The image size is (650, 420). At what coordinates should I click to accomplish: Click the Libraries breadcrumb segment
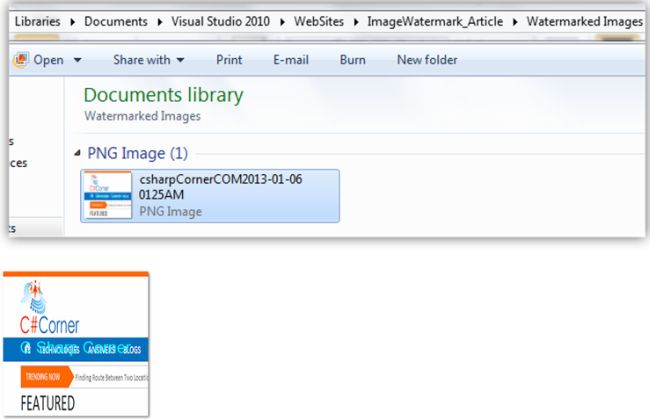click(x=37, y=22)
